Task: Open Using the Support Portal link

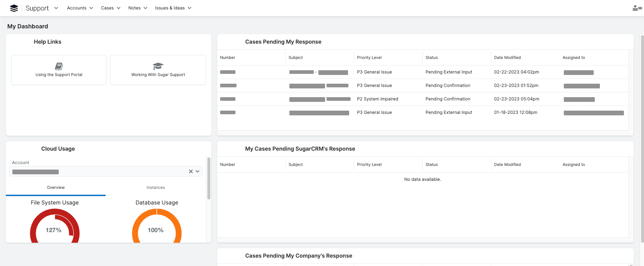Action: click(x=59, y=70)
